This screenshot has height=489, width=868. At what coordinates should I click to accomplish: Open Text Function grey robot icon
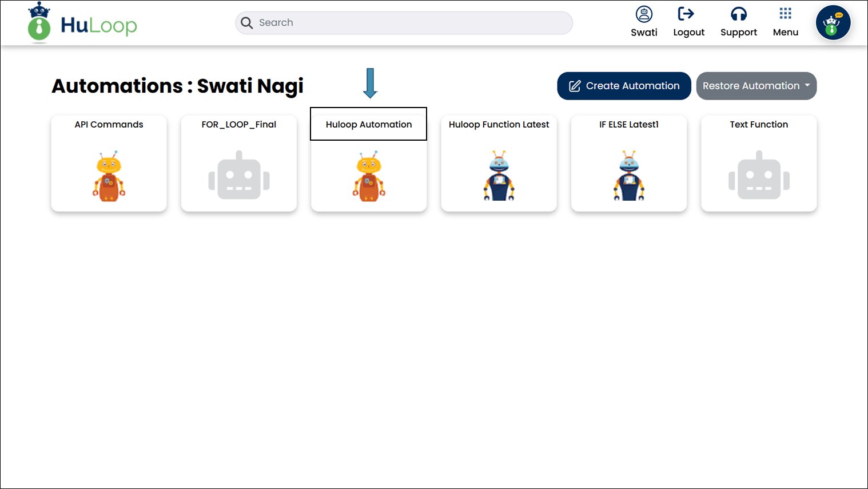(x=759, y=176)
